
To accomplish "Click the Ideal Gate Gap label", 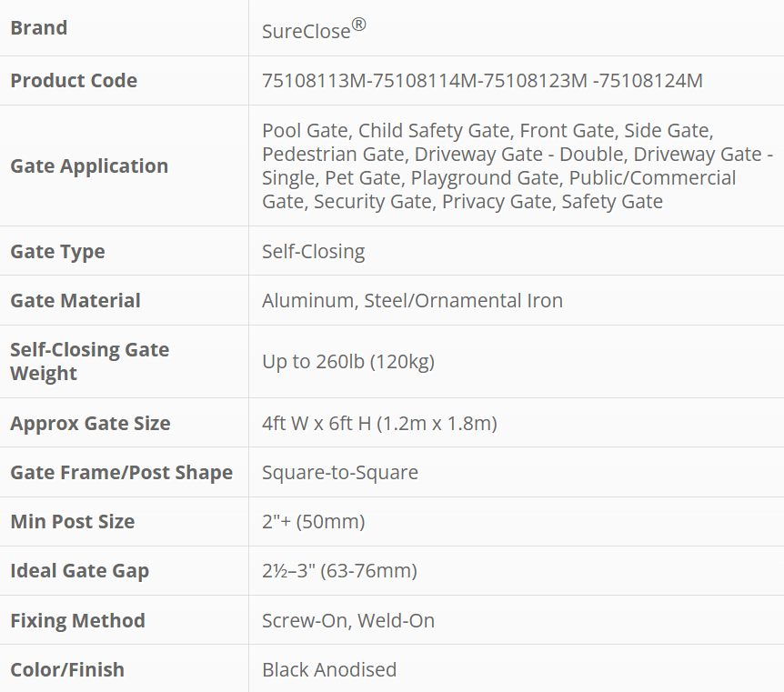I will point(79,570).
